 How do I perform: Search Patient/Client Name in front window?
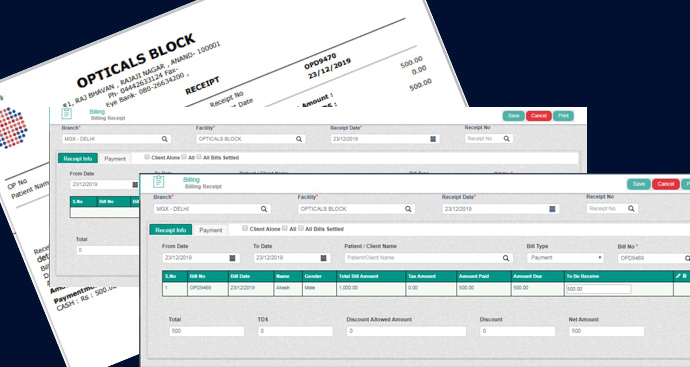[506, 258]
